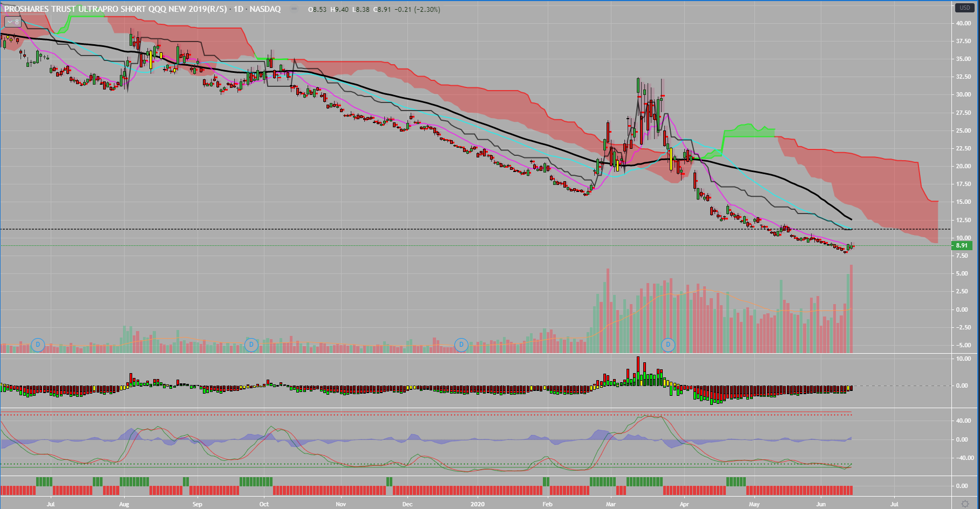
Task: Click the tallest volume bar at far right
Action: [x=851, y=307]
